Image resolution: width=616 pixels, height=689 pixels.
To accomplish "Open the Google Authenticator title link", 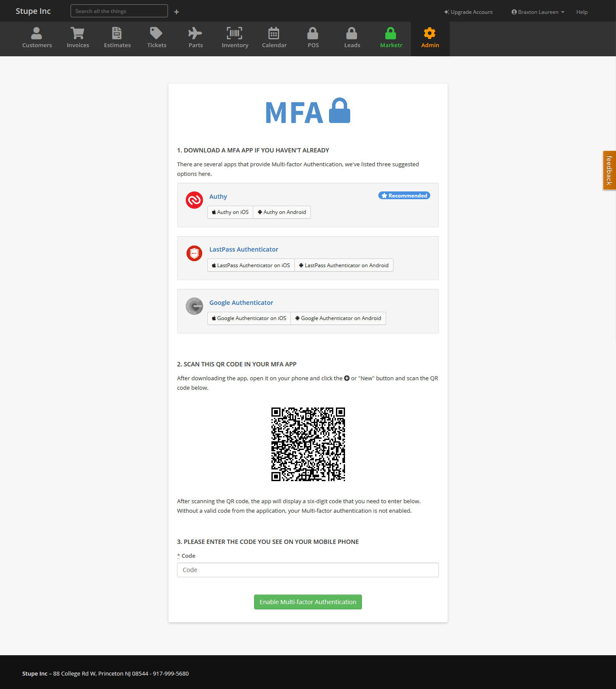I will click(x=241, y=303).
